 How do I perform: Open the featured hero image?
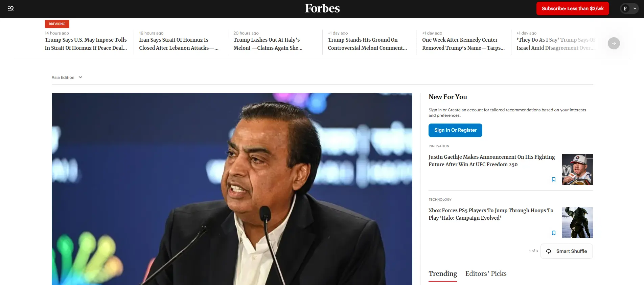tap(232, 189)
